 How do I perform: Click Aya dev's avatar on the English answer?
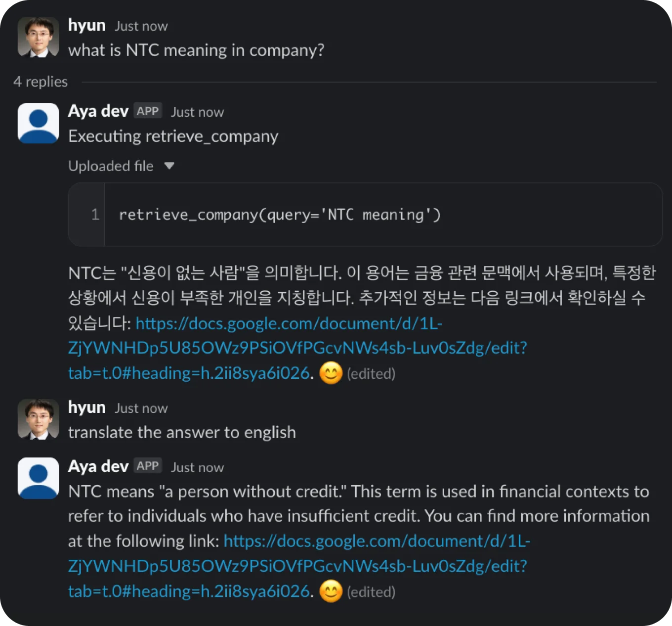point(38,478)
